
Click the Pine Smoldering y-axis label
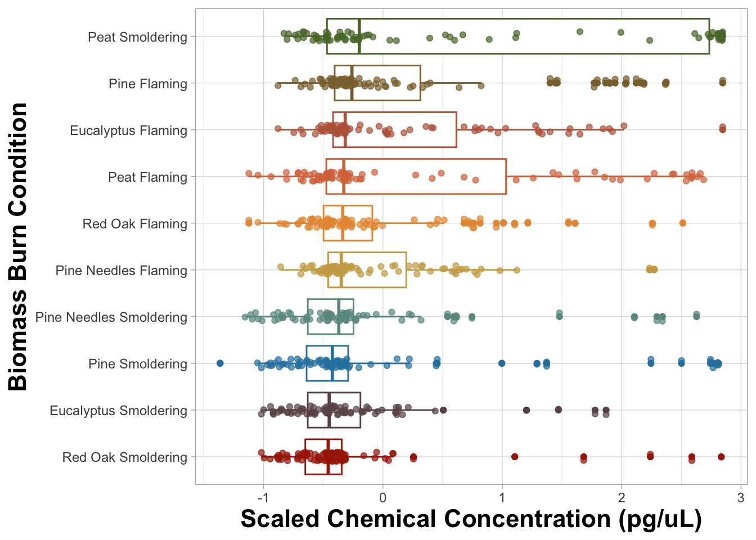click(138, 364)
